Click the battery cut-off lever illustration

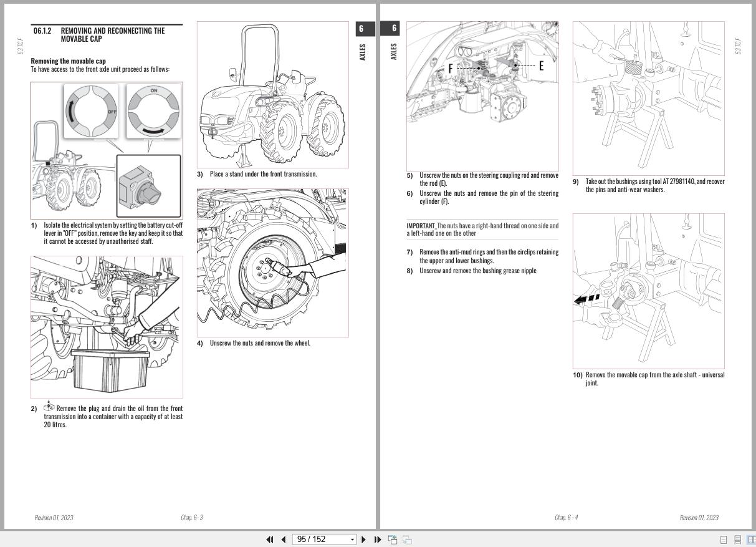tap(107, 150)
